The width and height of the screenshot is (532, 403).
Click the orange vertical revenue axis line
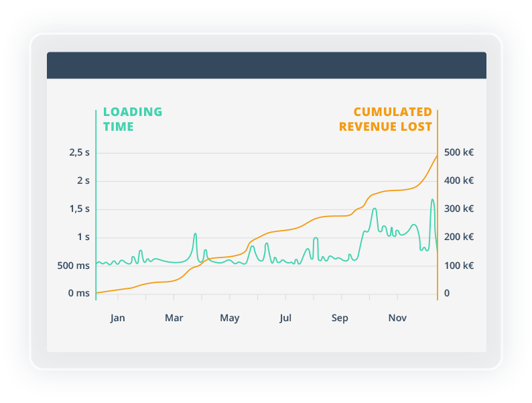[x=438, y=201]
